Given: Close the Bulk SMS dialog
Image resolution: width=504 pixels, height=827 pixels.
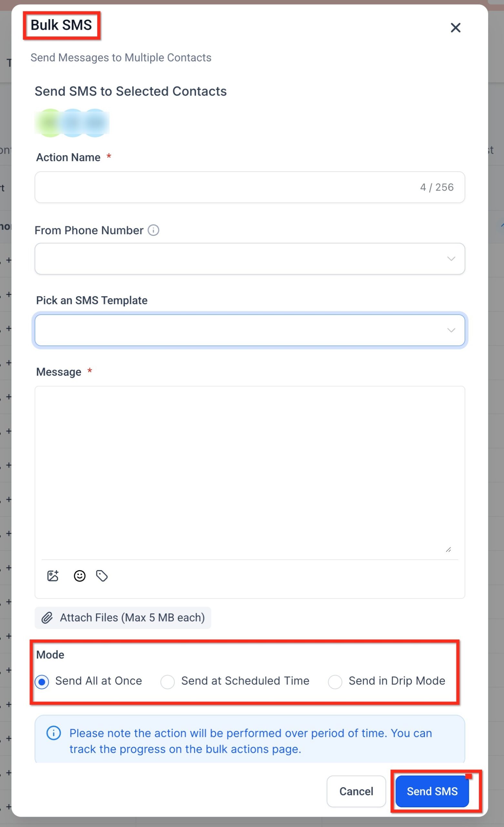Looking at the screenshot, I should click(x=455, y=27).
